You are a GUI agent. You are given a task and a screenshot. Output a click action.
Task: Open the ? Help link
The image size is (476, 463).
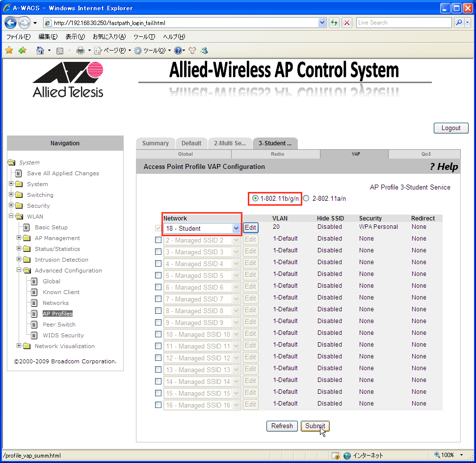point(444,166)
